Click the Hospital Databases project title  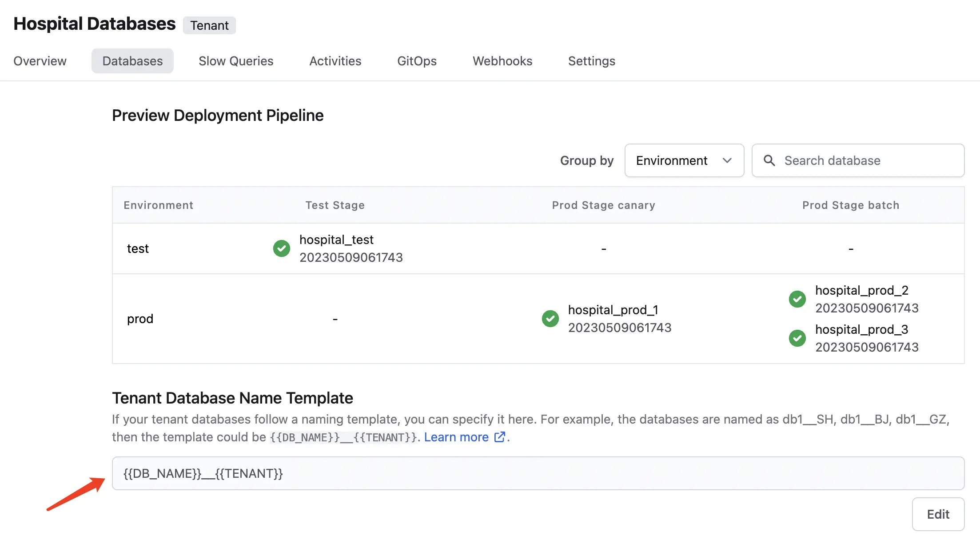click(95, 24)
